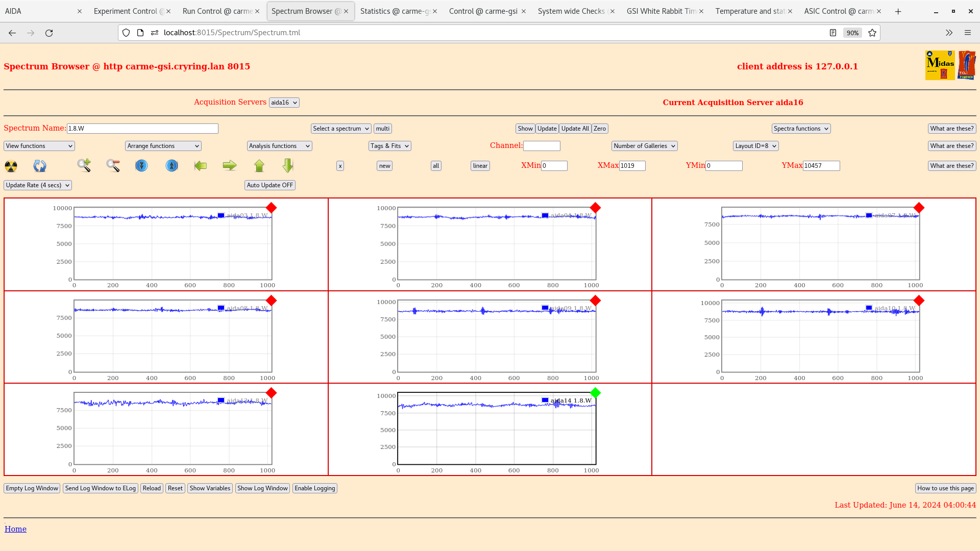Switch to the AIDA tab
The height and width of the screenshot is (551, 980).
[x=38, y=11]
